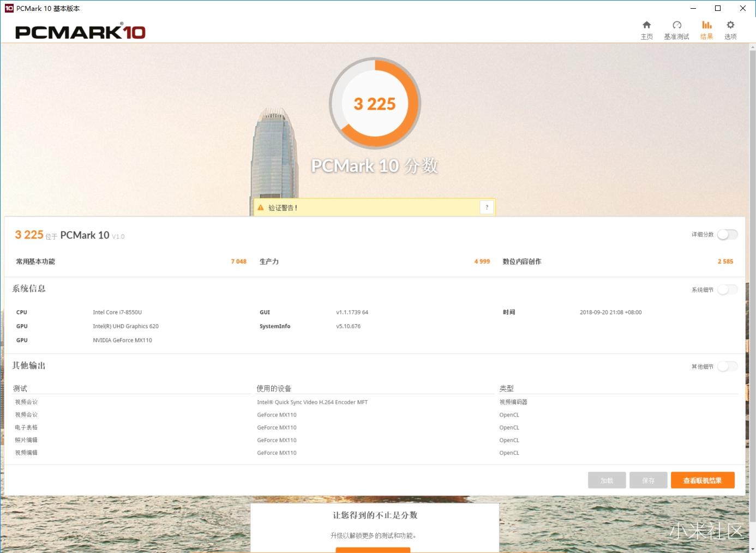Click 让您得到的不止是分数 heading
Viewport: 756px width, 553px height.
[375, 515]
